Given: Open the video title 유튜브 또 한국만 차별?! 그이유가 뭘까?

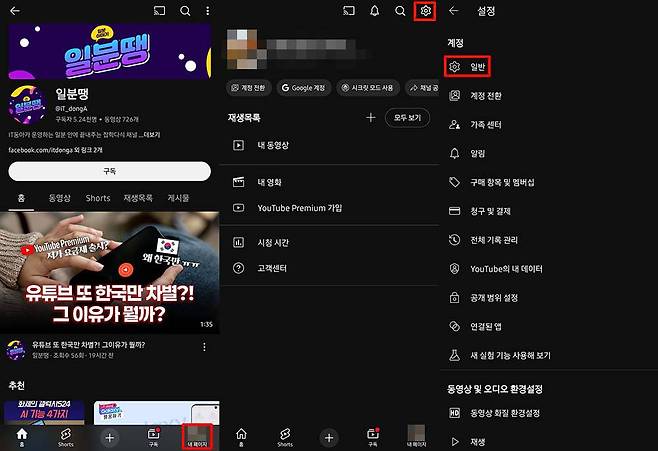Looking at the screenshot, I should pyautogui.click(x=89, y=345).
